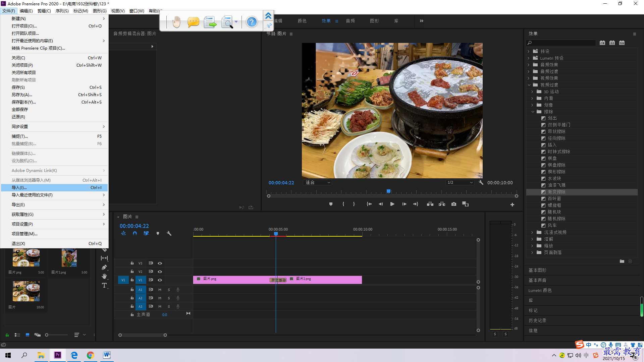
Task: Select the Hand tool
Action: pos(104,276)
